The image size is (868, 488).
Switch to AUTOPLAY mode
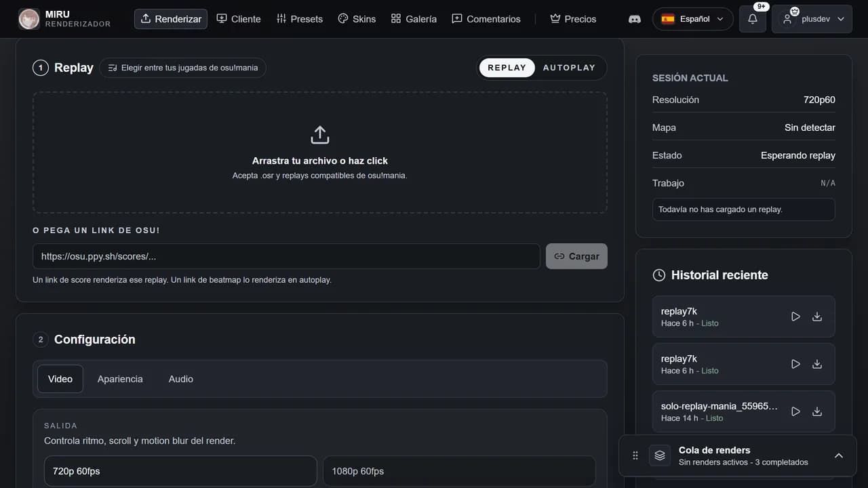[x=569, y=68]
